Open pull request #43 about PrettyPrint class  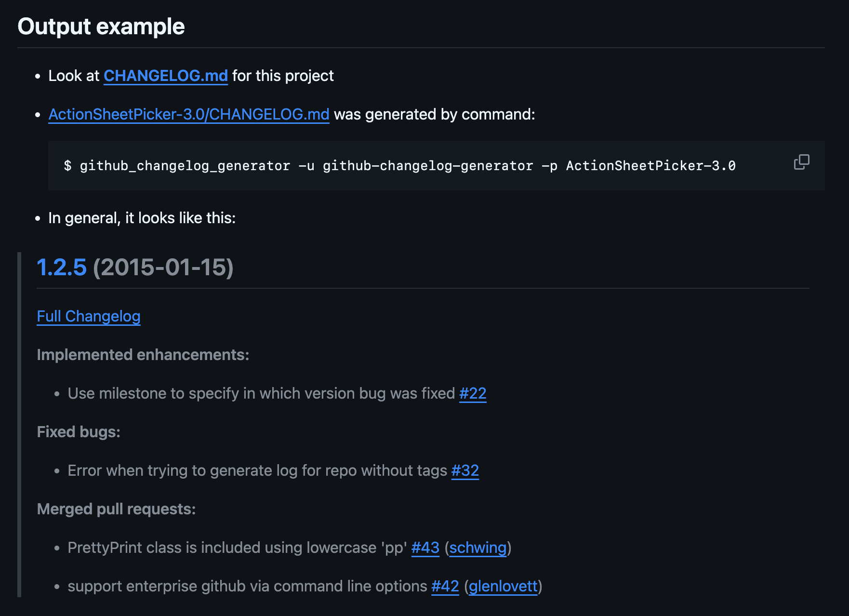click(424, 548)
